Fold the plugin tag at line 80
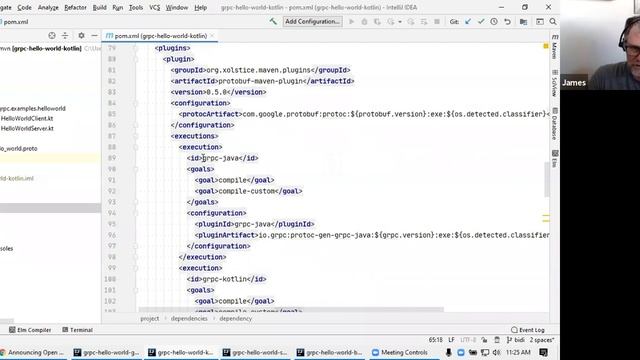This screenshot has height=360, width=640. pos(136,59)
